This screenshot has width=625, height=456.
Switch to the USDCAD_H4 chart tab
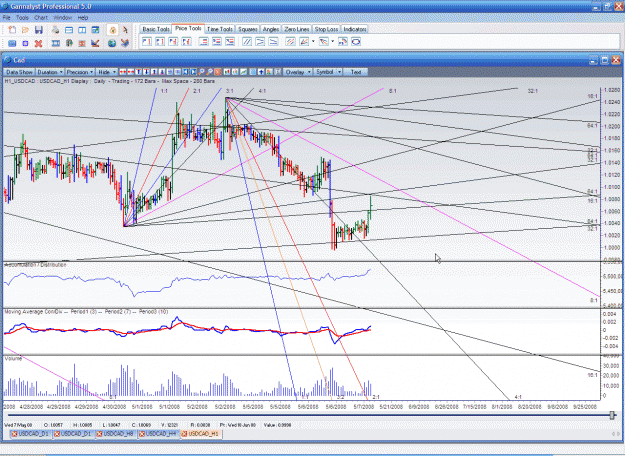click(158, 434)
